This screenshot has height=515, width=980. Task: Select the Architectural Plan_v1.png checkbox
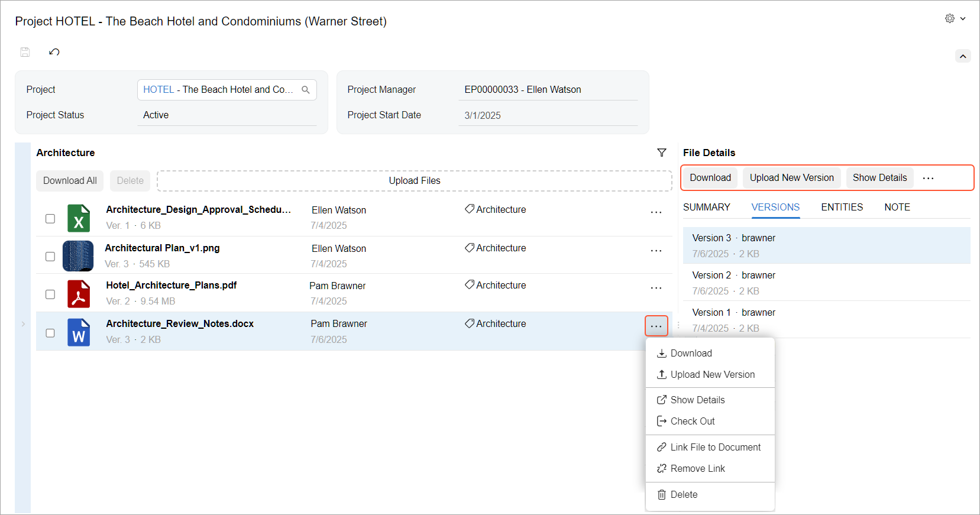[50, 257]
